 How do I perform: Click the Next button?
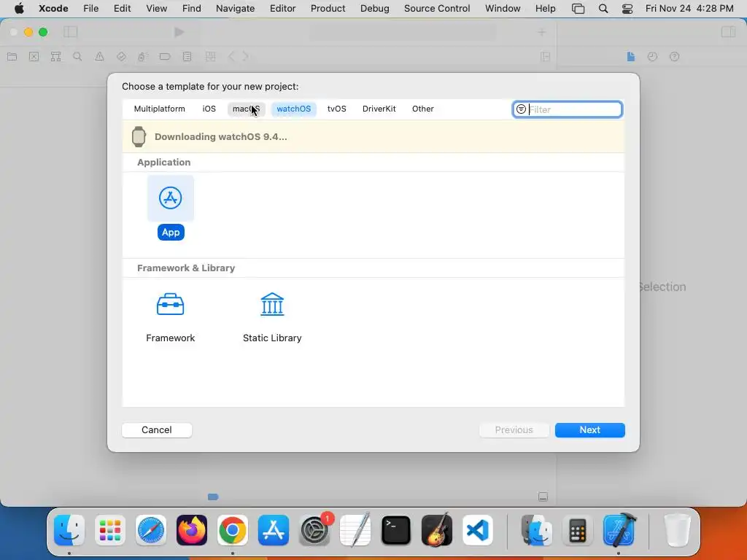589,430
